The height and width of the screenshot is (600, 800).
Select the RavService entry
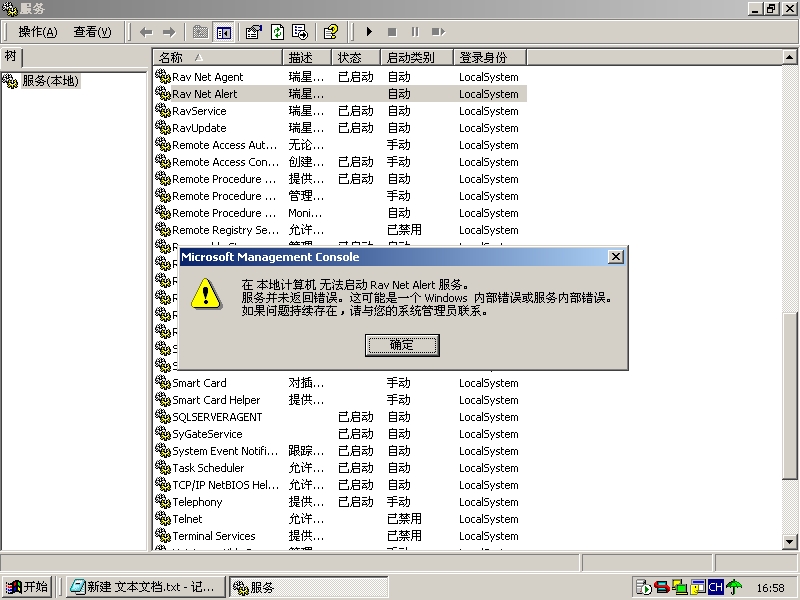click(199, 111)
